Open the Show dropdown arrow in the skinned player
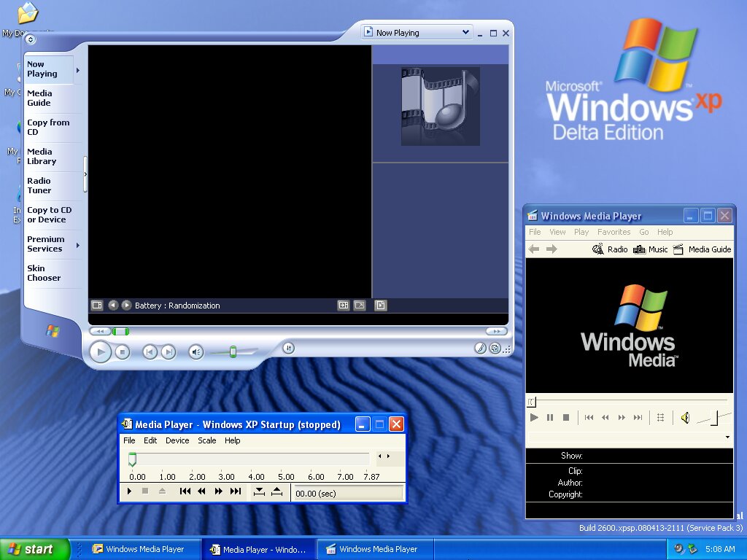The height and width of the screenshot is (560, 747). click(727, 436)
